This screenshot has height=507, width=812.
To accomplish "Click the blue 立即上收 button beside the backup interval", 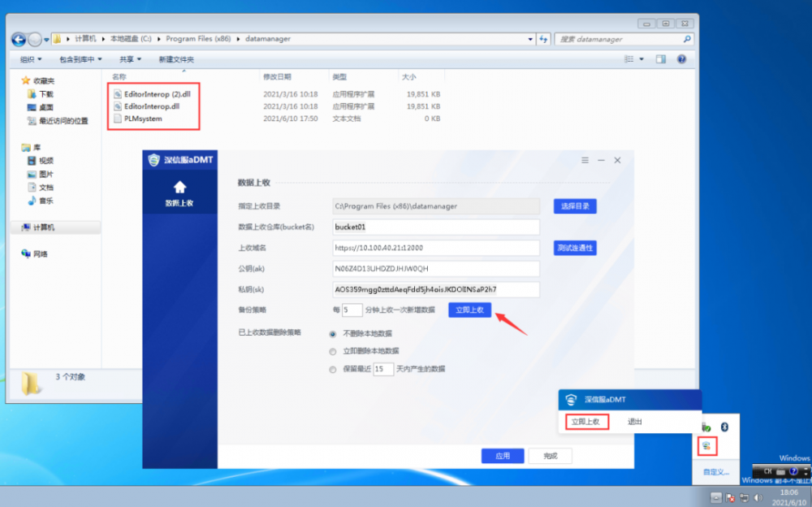I will (x=469, y=310).
